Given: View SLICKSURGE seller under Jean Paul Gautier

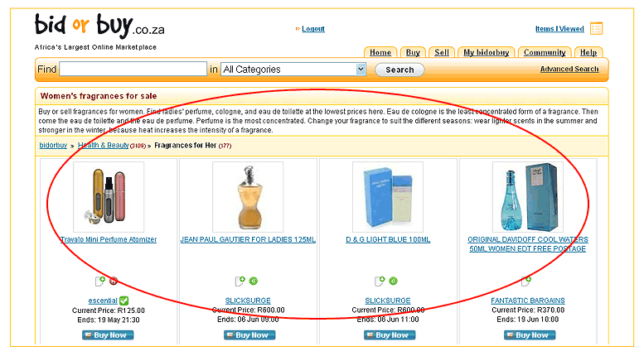Looking at the screenshot, I should point(248,301).
